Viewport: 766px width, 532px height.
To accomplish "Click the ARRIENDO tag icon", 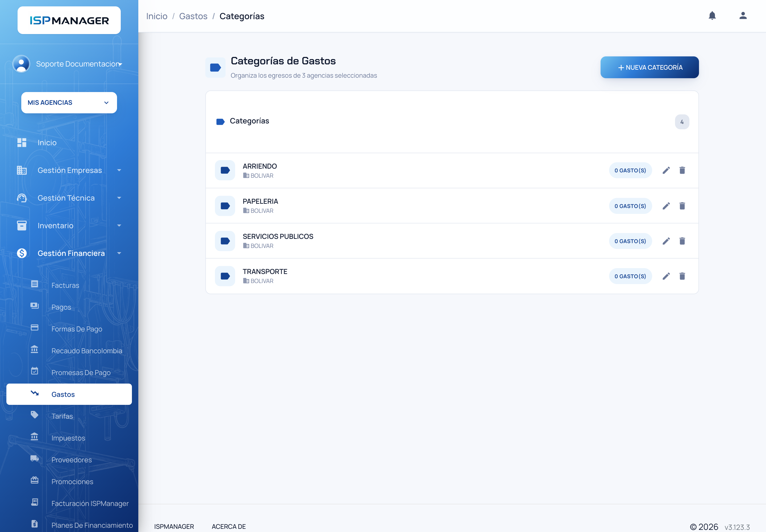I will click(x=225, y=170).
